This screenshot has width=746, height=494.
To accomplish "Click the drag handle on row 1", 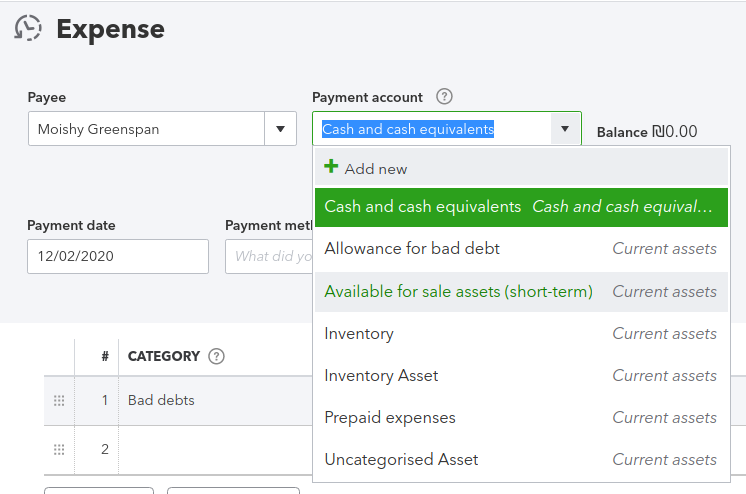I will (59, 400).
